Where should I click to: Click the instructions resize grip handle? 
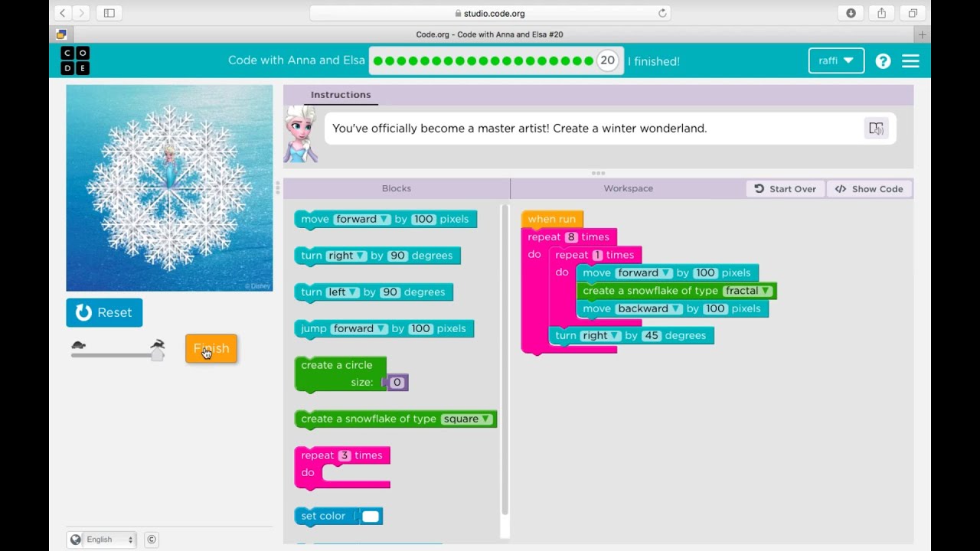coord(598,174)
